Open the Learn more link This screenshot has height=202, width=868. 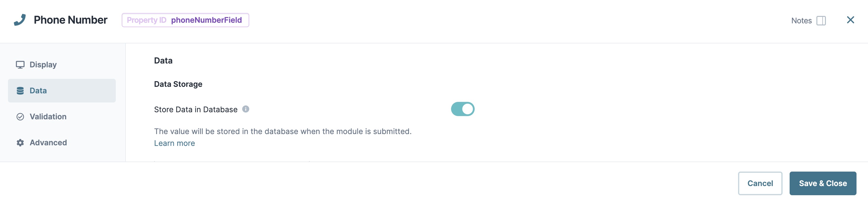pos(174,143)
